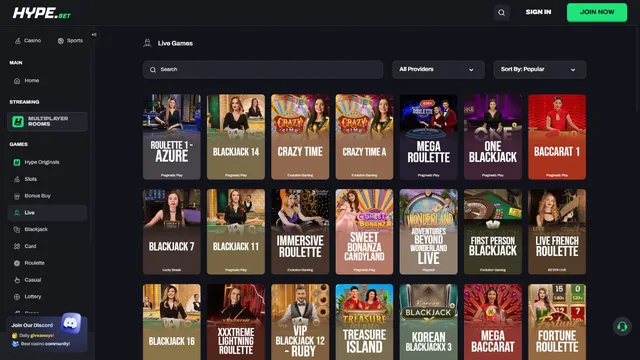This screenshot has height=360, width=640.
Task: Launch Crazy Time game
Action: (x=300, y=137)
